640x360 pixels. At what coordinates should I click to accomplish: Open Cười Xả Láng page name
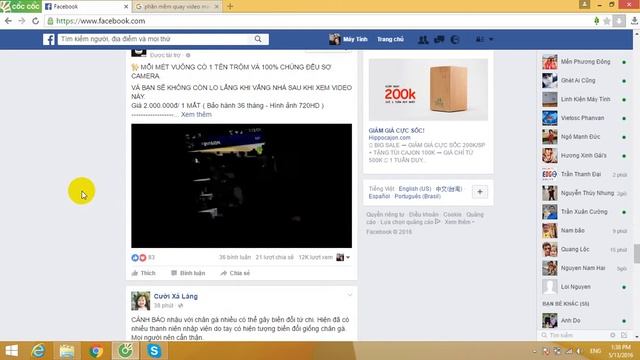point(176,296)
